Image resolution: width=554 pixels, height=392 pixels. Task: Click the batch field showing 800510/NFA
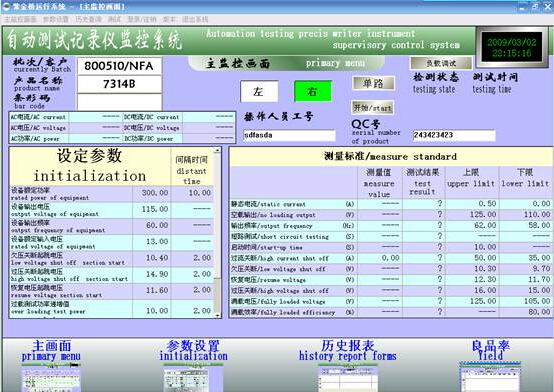tap(119, 66)
